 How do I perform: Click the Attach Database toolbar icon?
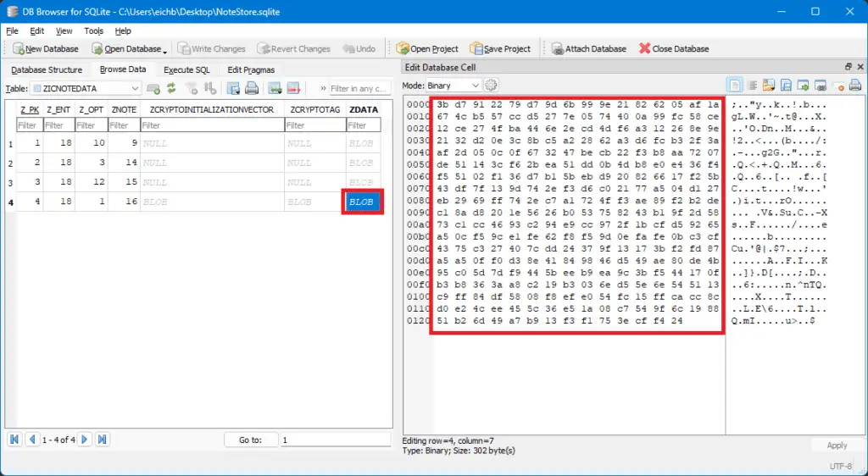pos(558,48)
